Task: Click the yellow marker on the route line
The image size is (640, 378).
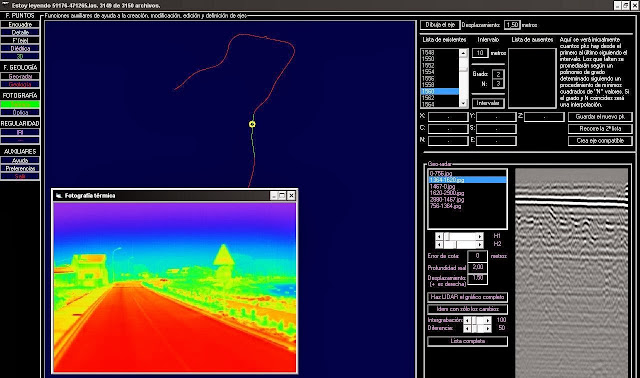Action: [x=252, y=124]
